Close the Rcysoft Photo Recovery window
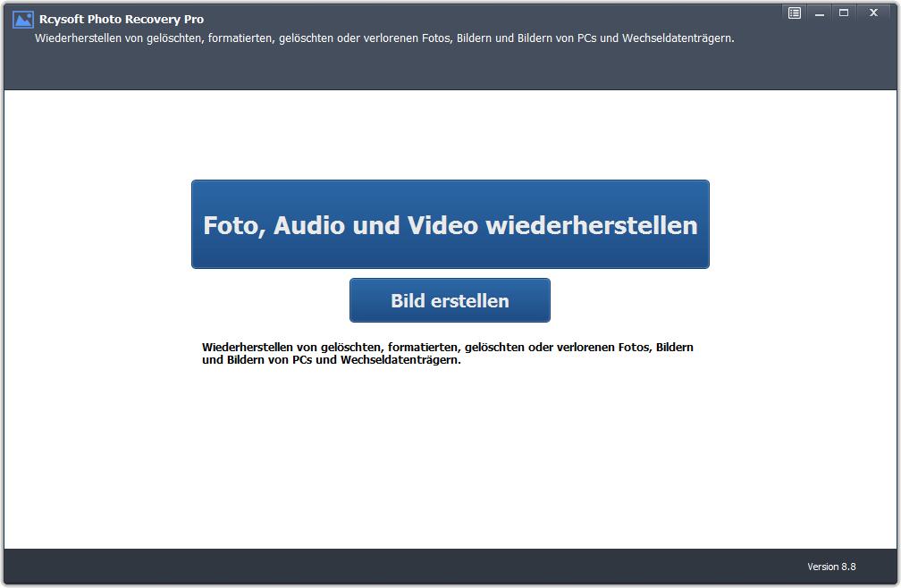The width and height of the screenshot is (901, 588). (874, 13)
